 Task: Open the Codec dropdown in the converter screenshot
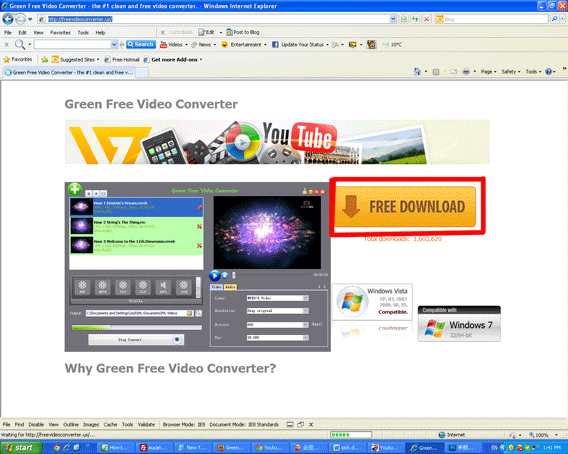point(277,298)
